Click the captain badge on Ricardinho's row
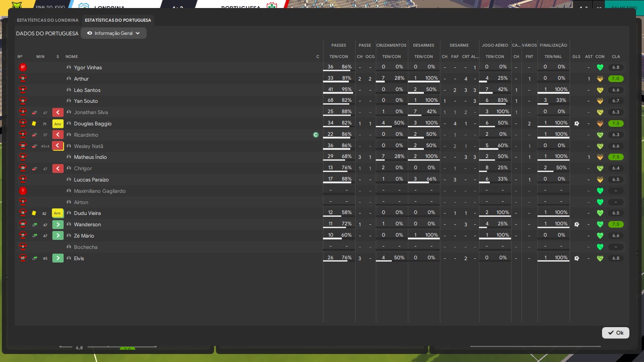 316,135
